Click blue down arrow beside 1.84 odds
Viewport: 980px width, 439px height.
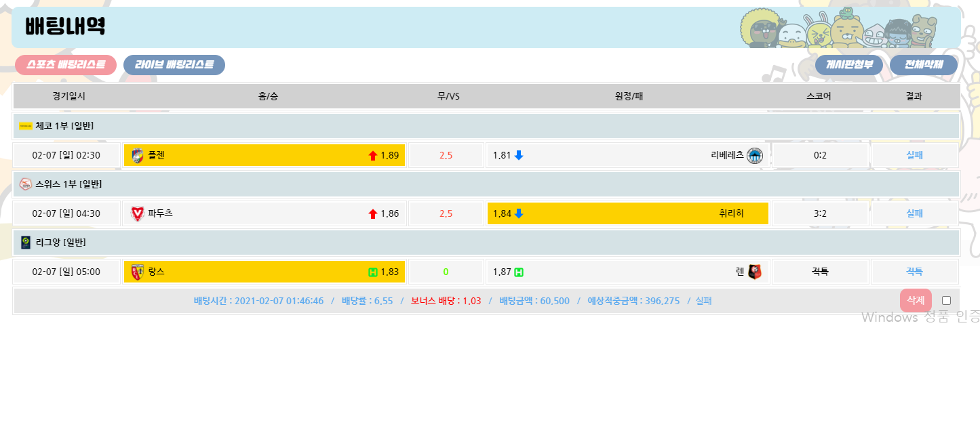519,214
